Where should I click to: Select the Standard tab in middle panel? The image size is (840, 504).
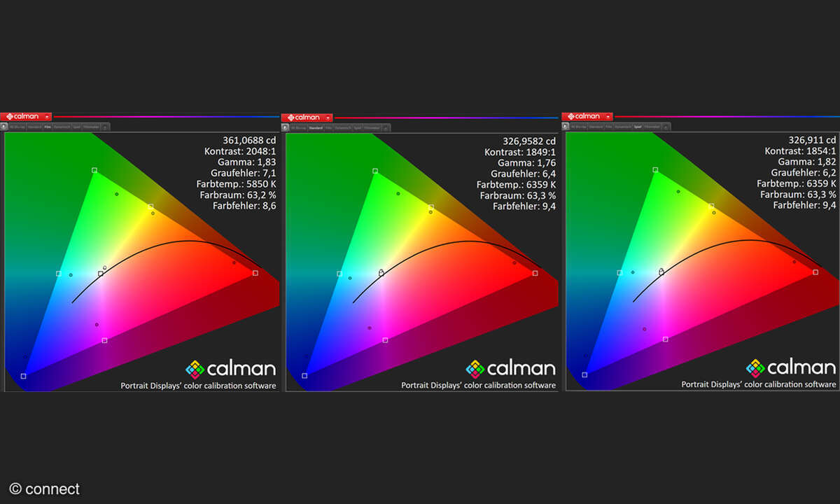pyautogui.click(x=317, y=128)
